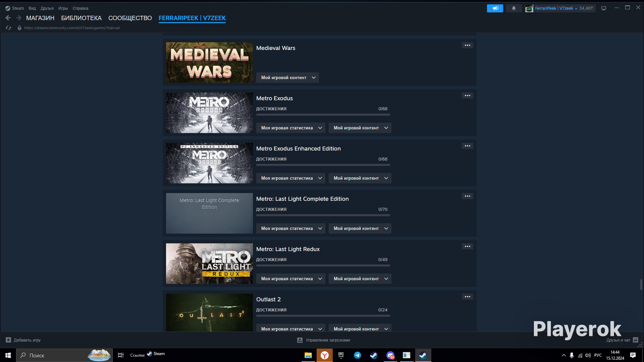Image resolution: width=644 pixels, height=362 pixels.
Task: Open Друзья и чат
Action: tap(618, 340)
